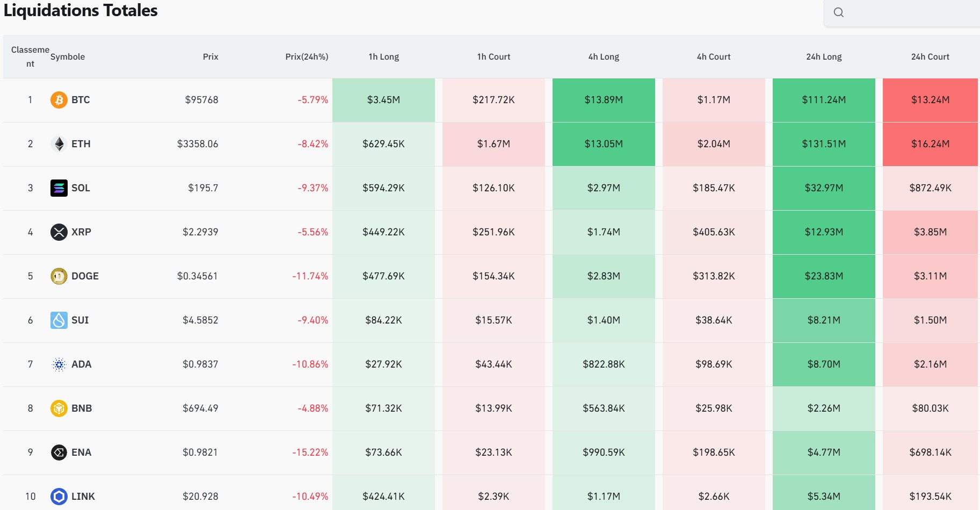Click the Chainlink hexagon icon

pyautogui.click(x=59, y=497)
